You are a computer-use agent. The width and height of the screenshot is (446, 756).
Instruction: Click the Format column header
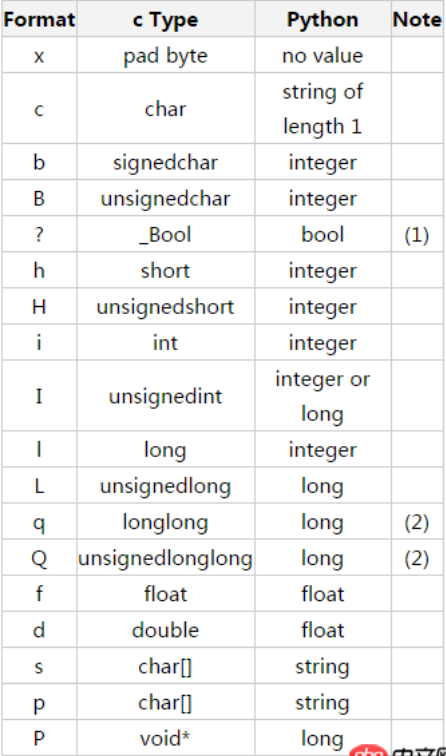pos(39,19)
